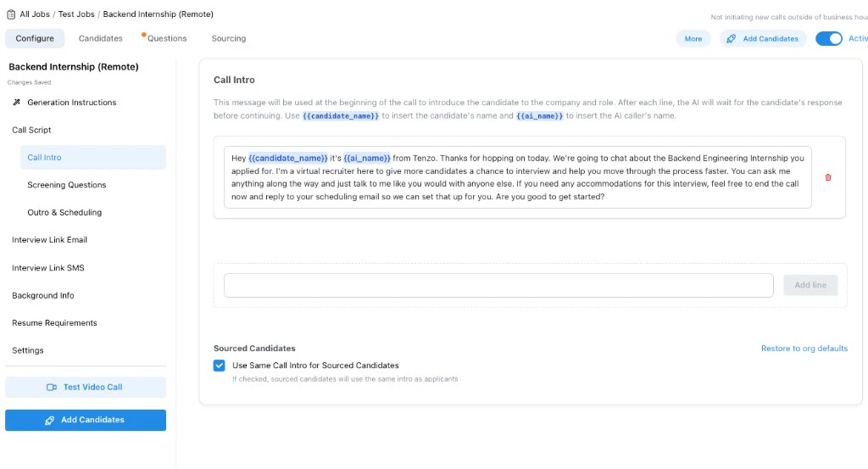The image size is (868, 469).
Task: Switch to the Candidates tab
Action: tap(100, 38)
